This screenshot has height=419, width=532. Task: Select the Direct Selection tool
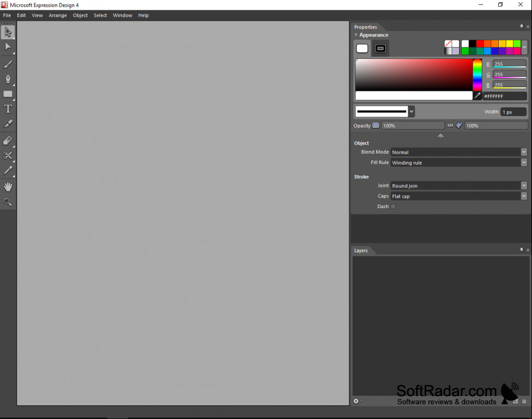click(x=8, y=46)
